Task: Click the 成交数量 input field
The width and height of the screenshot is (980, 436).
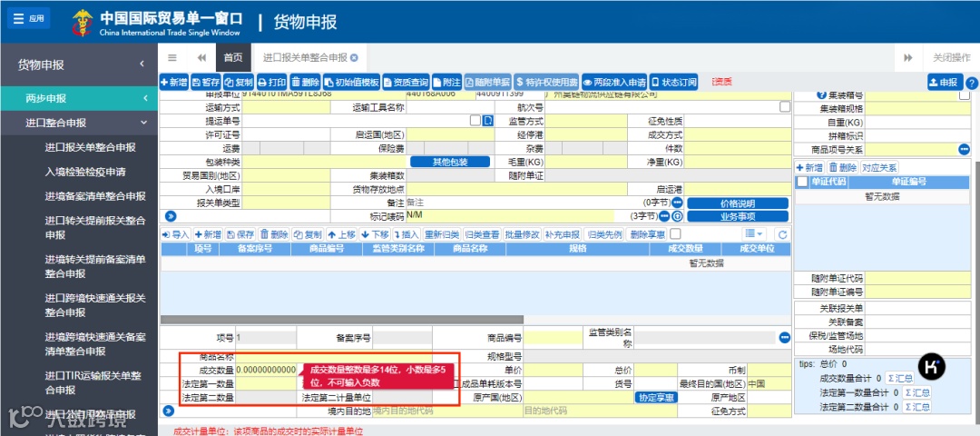Action: pos(266,370)
